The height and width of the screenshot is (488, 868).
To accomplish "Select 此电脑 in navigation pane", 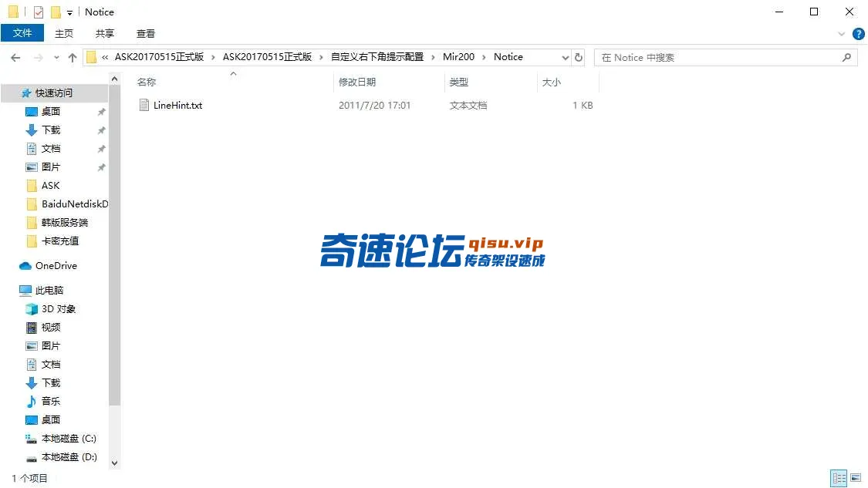I will coord(49,291).
